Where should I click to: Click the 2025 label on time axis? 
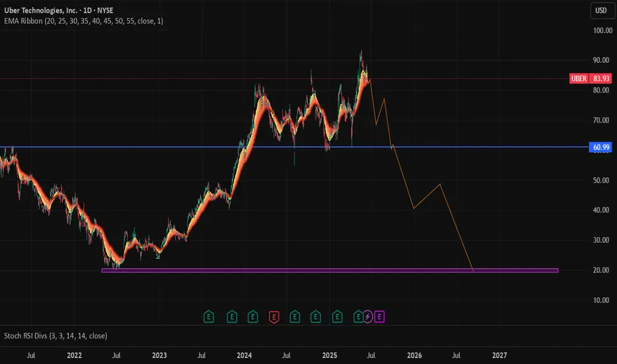pyautogui.click(x=330, y=355)
